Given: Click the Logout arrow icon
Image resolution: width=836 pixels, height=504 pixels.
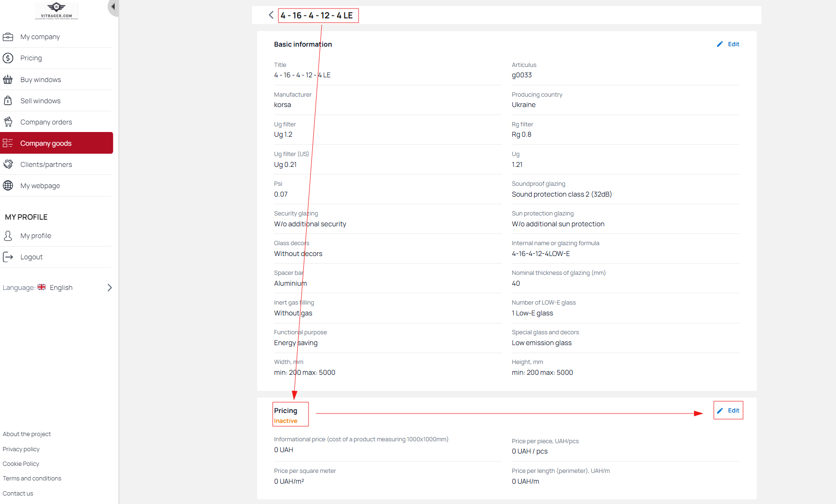Looking at the screenshot, I should (8, 257).
